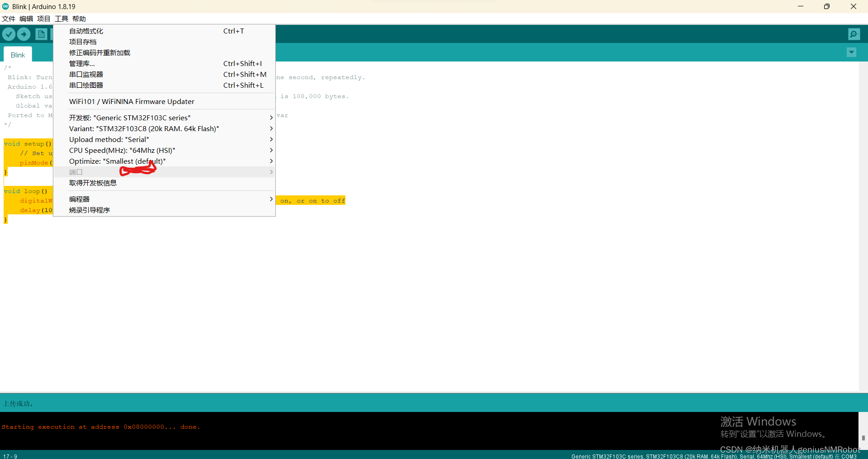Restore down the Arduino window

point(827,6)
